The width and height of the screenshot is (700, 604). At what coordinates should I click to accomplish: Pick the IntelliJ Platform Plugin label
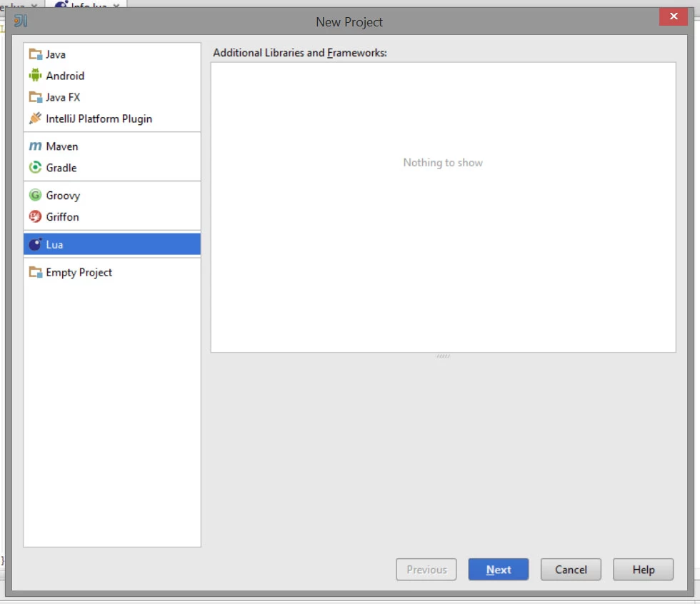click(x=99, y=119)
